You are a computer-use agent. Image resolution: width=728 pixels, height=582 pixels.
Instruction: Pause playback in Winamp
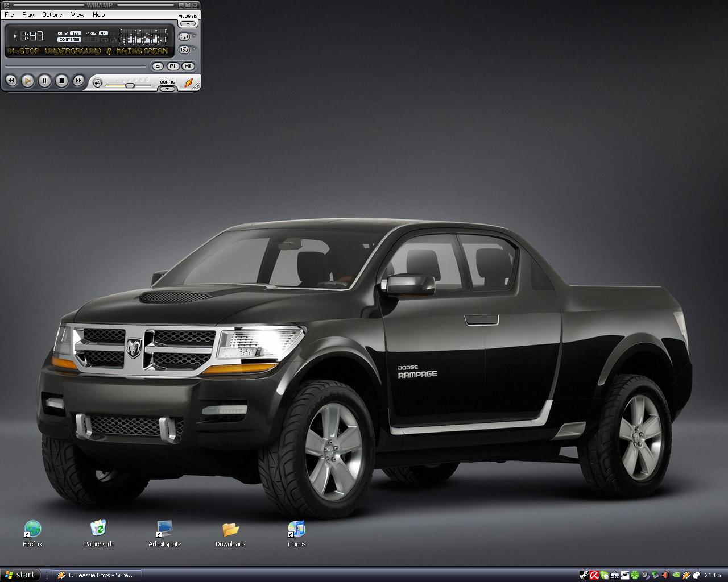pos(44,81)
